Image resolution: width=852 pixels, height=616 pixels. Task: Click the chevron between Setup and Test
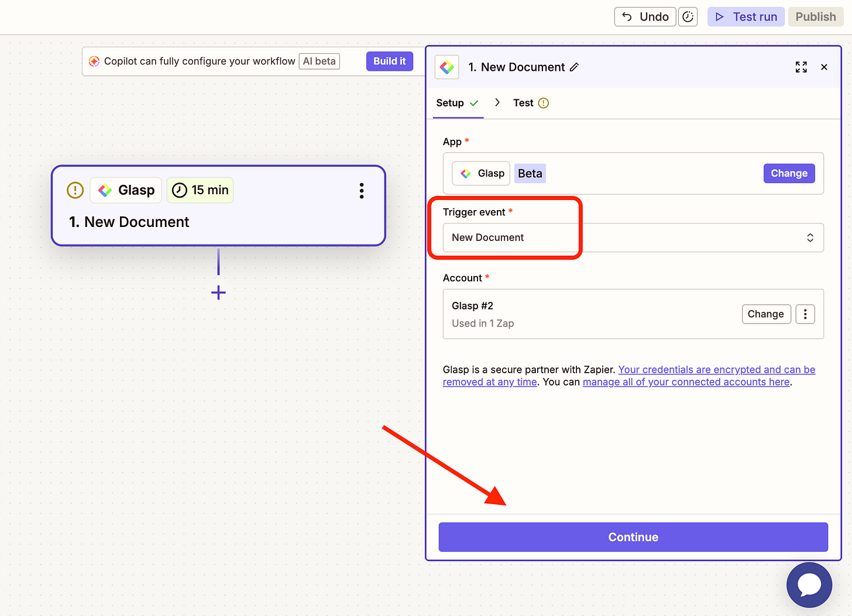click(x=497, y=102)
